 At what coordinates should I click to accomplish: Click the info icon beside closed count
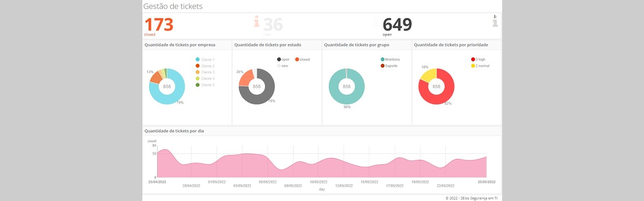[256, 22]
